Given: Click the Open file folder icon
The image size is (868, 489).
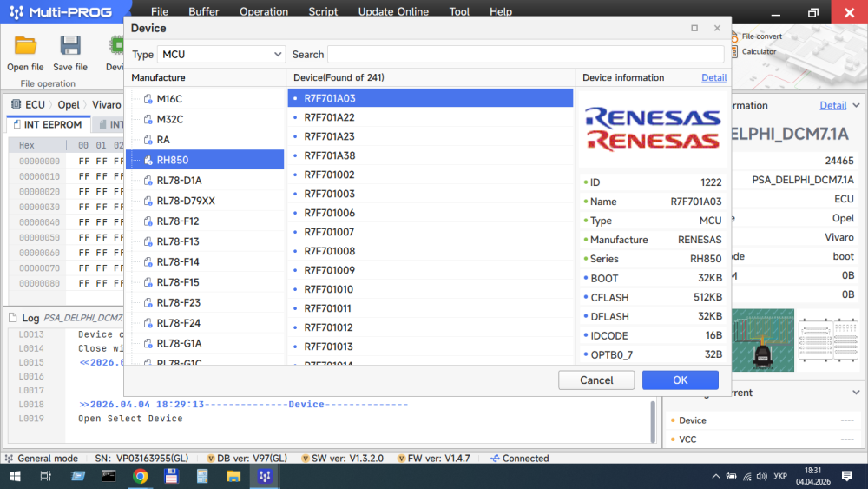Looking at the screenshot, I should pos(25,46).
